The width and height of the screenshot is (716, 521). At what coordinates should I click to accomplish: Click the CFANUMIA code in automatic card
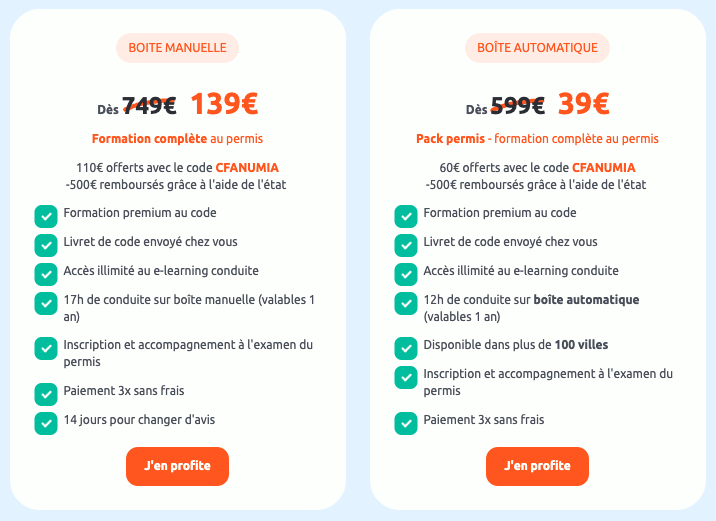point(603,167)
